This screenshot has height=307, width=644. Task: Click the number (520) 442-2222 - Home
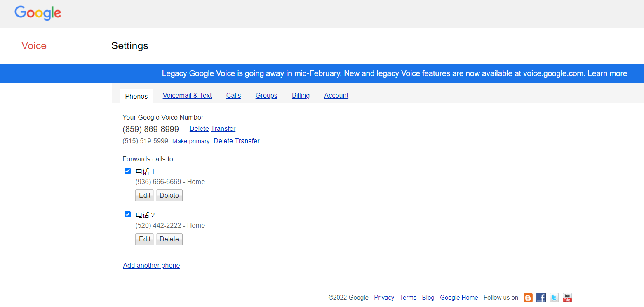click(x=170, y=226)
